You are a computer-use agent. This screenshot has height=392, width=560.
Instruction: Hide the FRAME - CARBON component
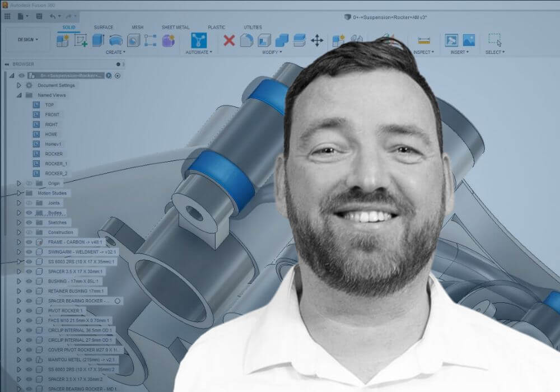29,242
